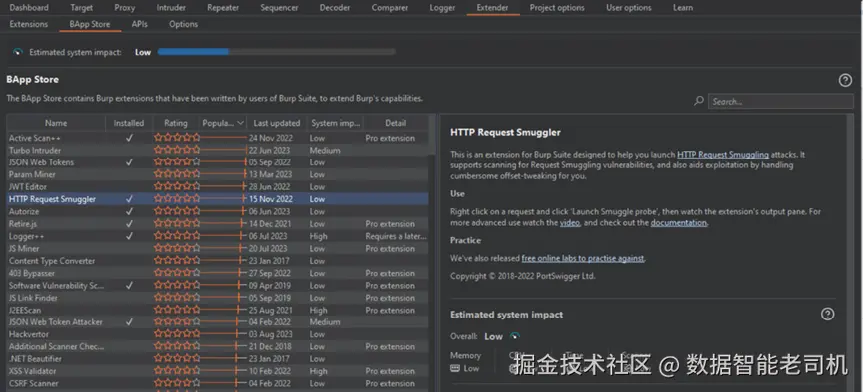Switch to Extensions sub-tab
This screenshot has width=863, height=392.
coord(29,24)
